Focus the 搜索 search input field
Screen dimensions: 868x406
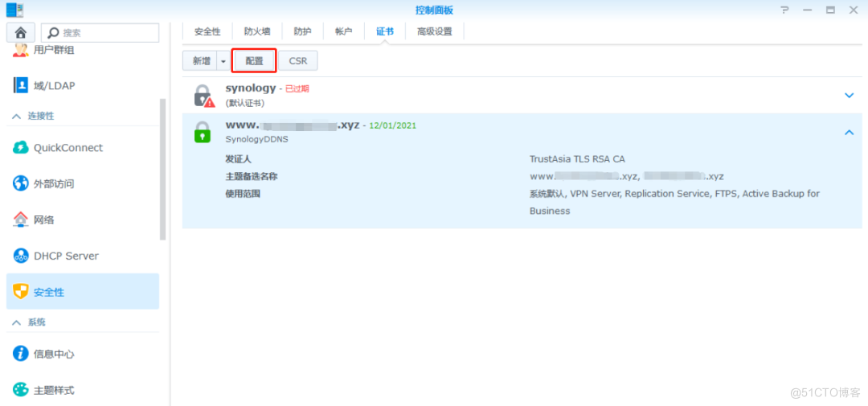(100, 33)
